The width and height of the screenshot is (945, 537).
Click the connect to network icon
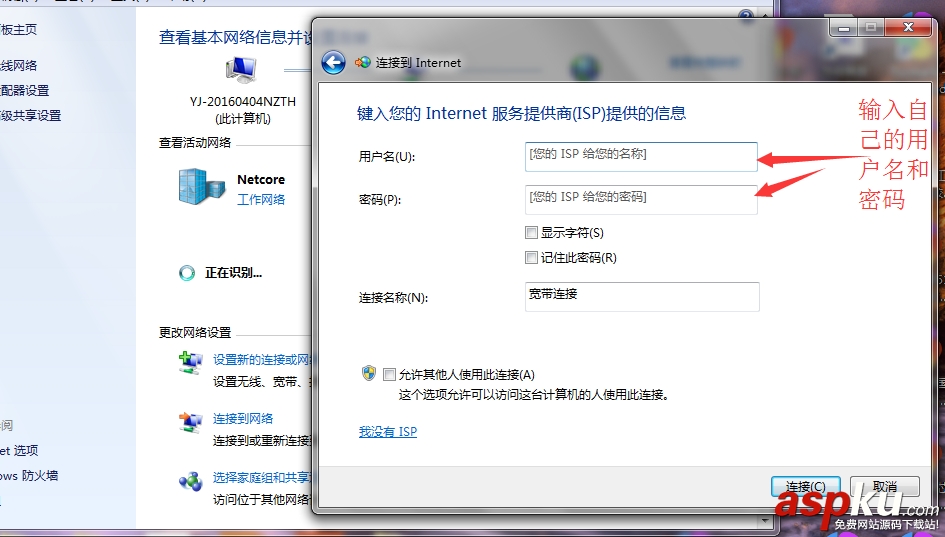pos(191,422)
